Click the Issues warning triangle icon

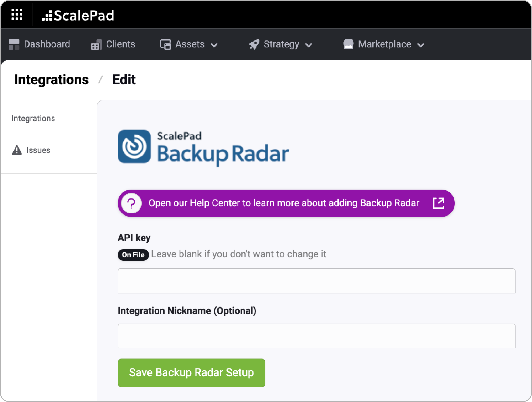(x=17, y=150)
